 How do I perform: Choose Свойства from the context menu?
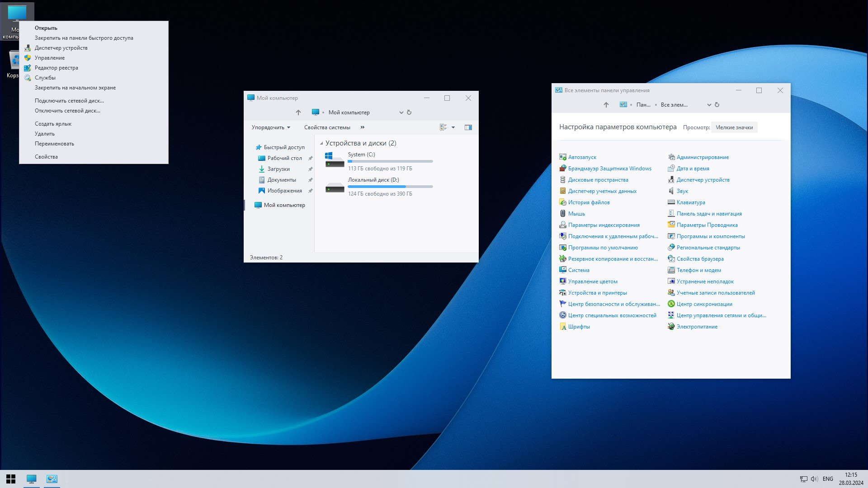(46, 157)
